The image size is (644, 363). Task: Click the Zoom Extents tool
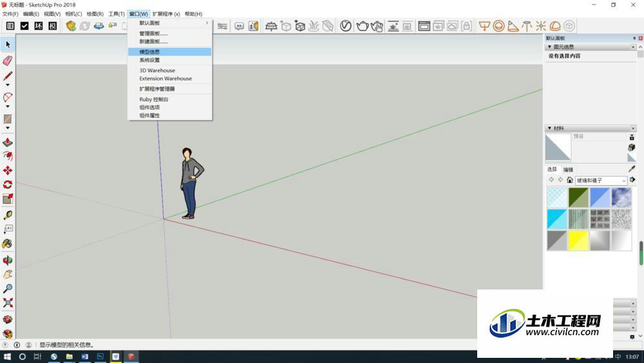[x=8, y=303]
